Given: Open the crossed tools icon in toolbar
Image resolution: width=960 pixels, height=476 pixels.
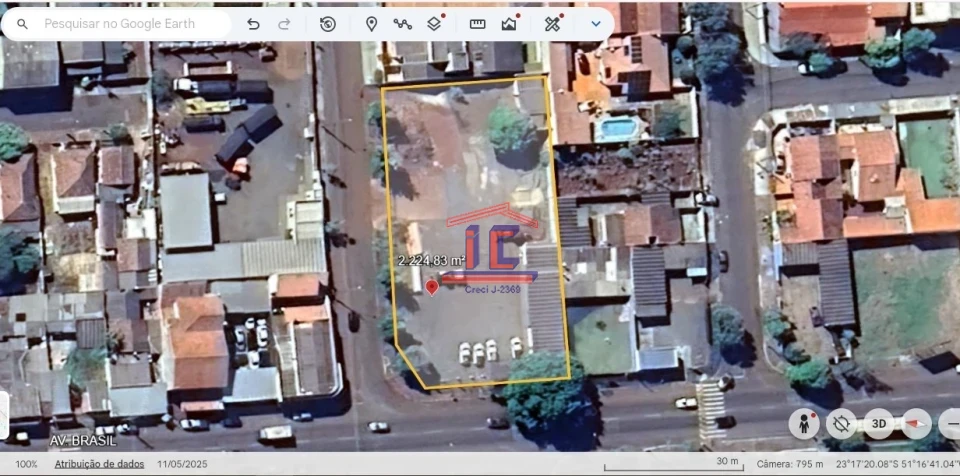Looking at the screenshot, I should 552,23.
